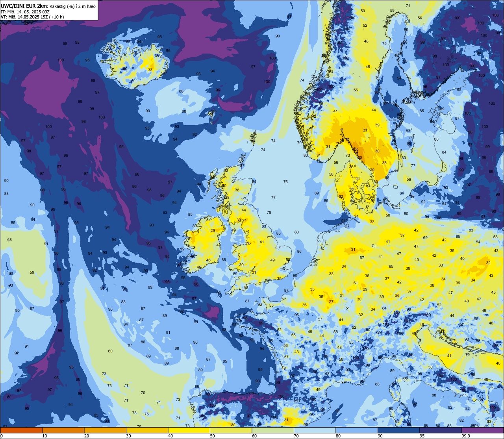Select the legend swatch between 10 and 20
This screenshot has height=439, width=504.
pos(63,430)
